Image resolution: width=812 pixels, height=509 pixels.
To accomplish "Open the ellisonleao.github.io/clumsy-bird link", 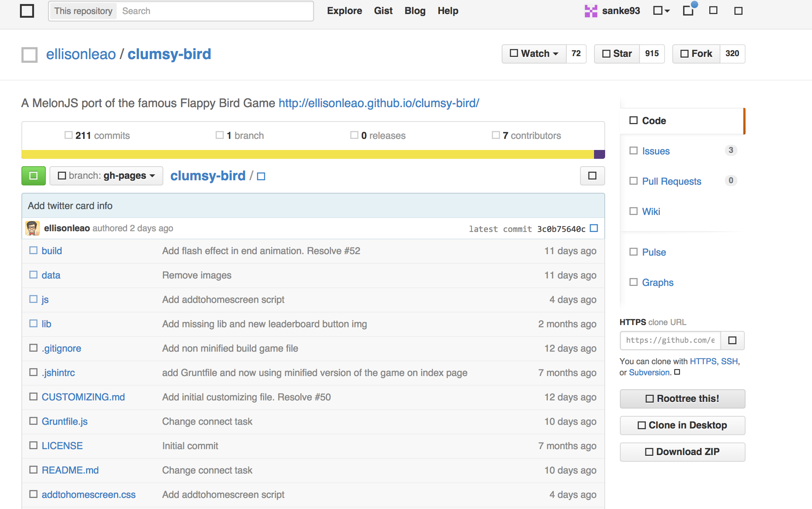I will (379, 103).
